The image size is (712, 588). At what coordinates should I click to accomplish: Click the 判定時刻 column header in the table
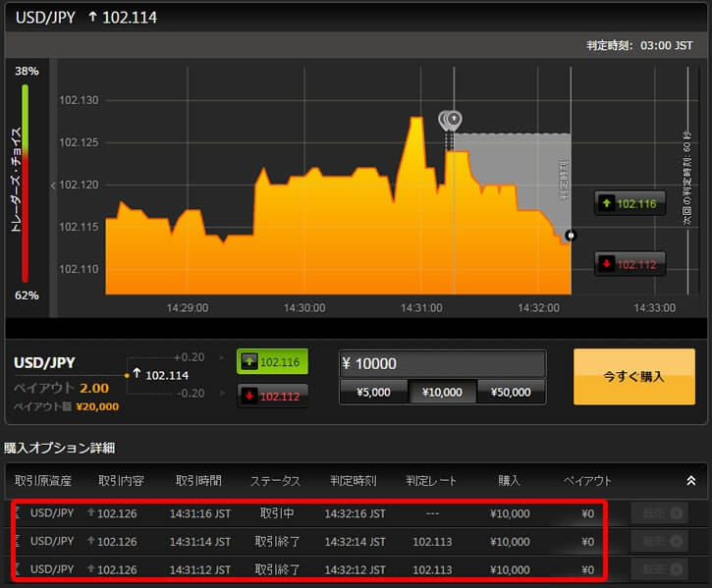pyautogui.click(x=354, y=481)
